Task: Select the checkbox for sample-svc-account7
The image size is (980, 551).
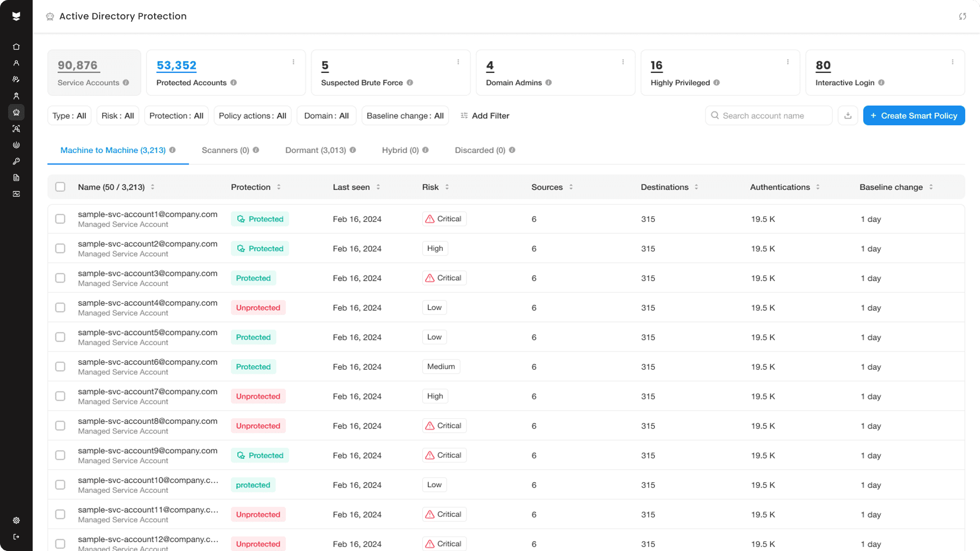Action: click(60, 396)
